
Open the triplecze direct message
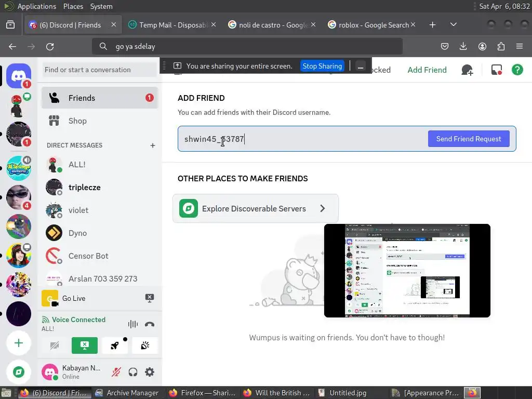pyautogui.click(x=100, y=187)
